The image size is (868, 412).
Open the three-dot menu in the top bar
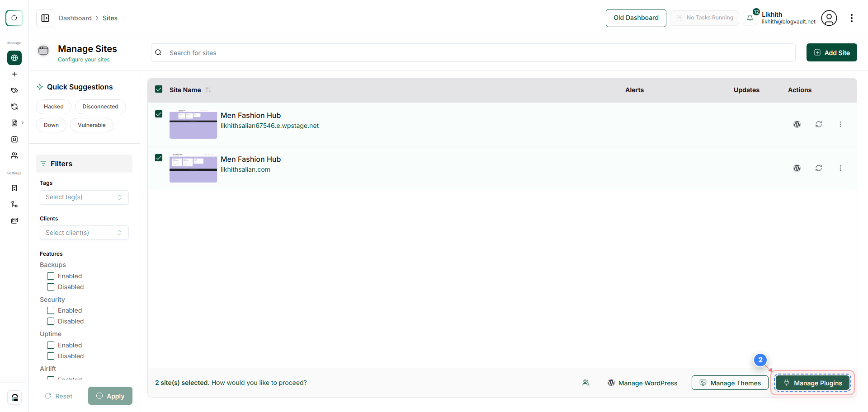(852, 18)
